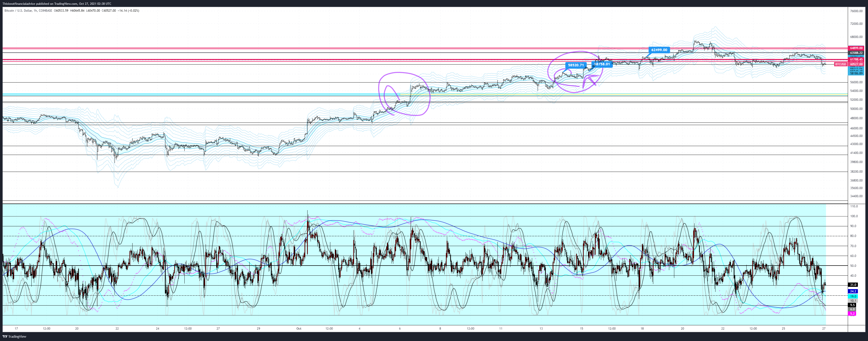Click the red 64899.00 price axis tag
The height and width of the screenshot is (341, 868).
(x=856, y=48)
